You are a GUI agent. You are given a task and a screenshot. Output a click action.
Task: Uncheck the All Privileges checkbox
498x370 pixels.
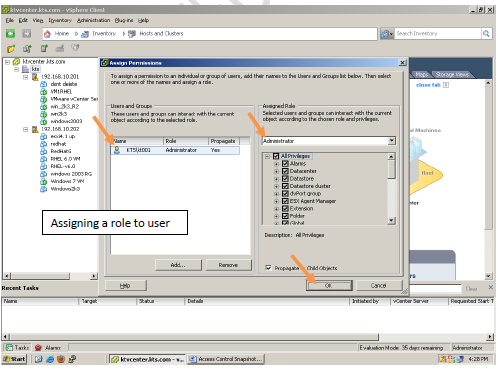[x=276, y=156]
